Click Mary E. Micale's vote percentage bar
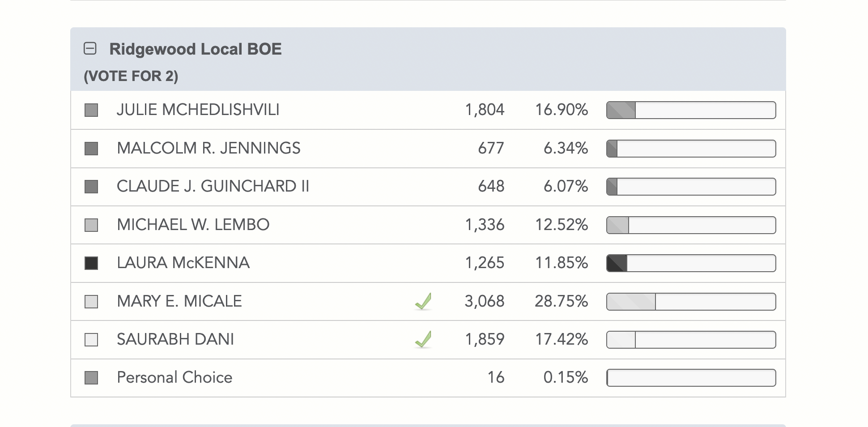This screenshot has height=427, width=868. tap(691, 302)
